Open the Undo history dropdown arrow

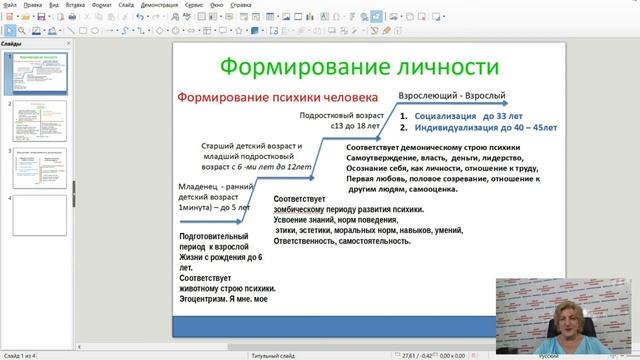click(148, 17)
